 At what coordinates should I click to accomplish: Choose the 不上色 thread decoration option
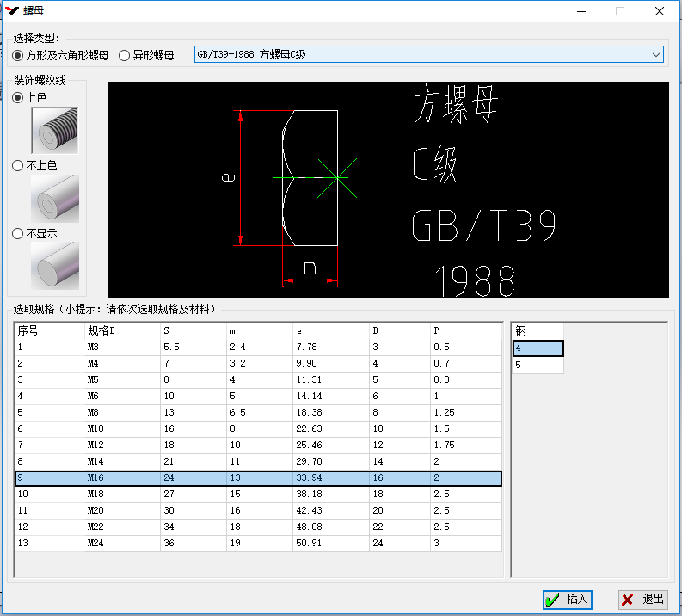click(18, 165)
